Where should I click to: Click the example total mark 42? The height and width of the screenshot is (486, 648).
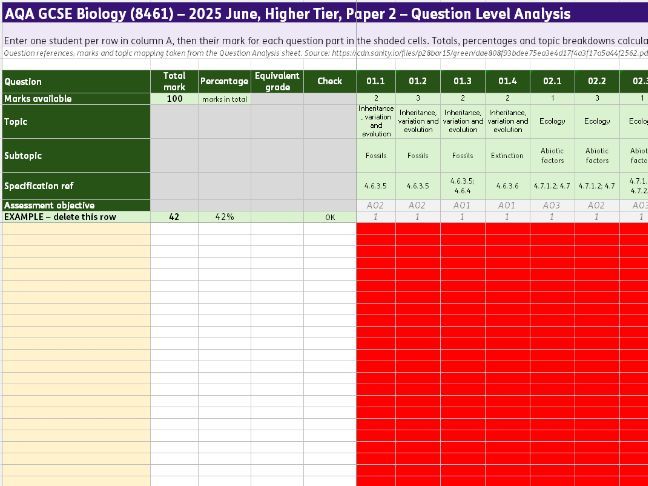point(174,217)
